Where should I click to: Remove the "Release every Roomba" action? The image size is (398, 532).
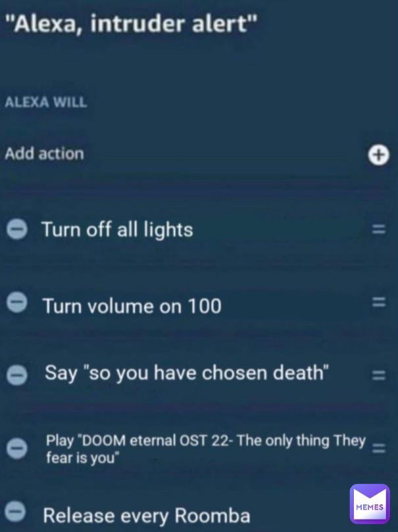[x=16, y=510]
